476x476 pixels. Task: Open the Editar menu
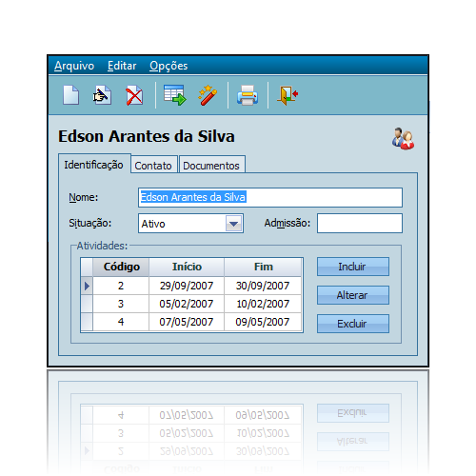122,66
